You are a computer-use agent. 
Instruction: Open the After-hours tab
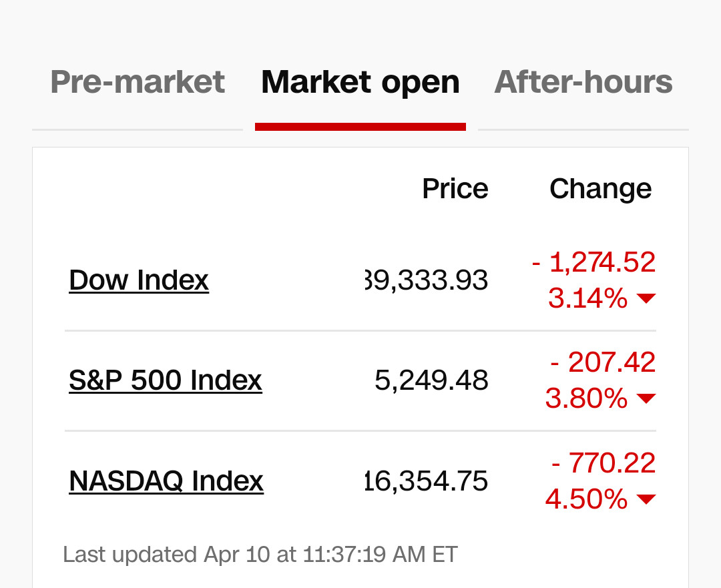point(583,82)
